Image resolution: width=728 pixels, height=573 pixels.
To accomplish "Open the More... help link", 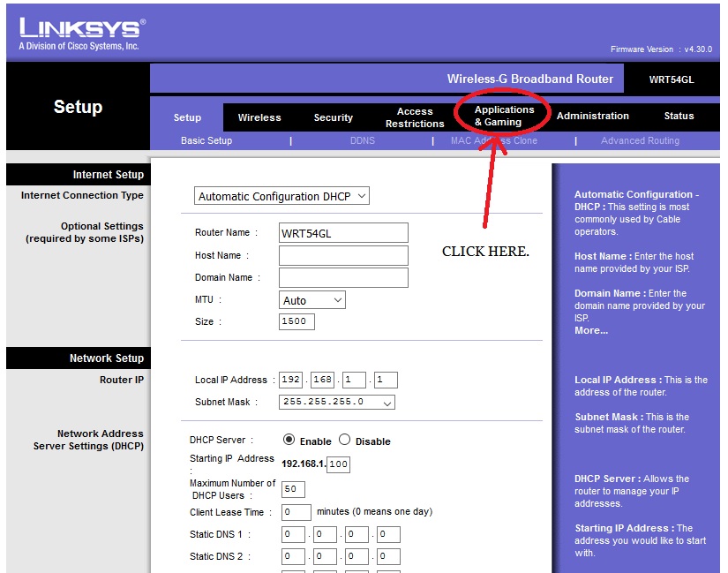I will point(591,330).
